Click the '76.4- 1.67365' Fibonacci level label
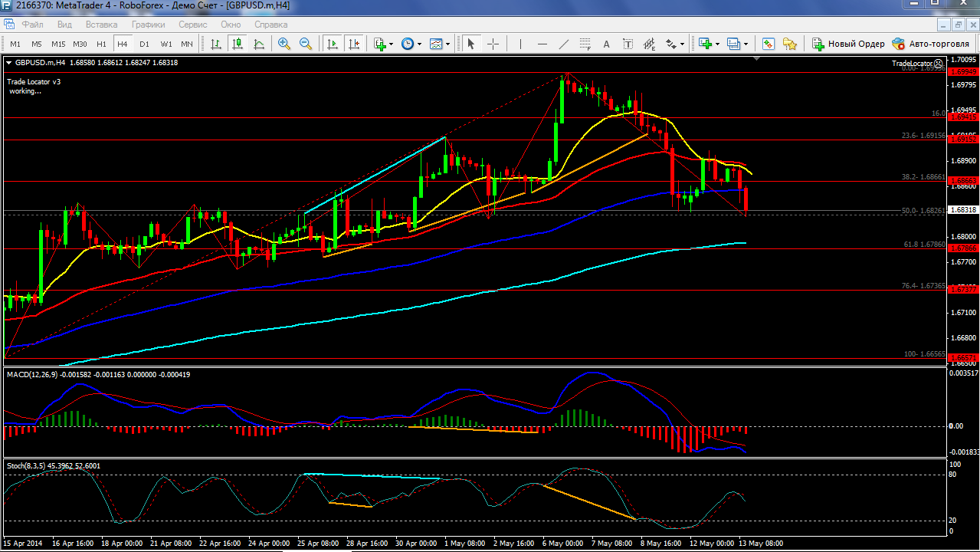Viewport: 980px width, 552px height. (x=924, y=285)
